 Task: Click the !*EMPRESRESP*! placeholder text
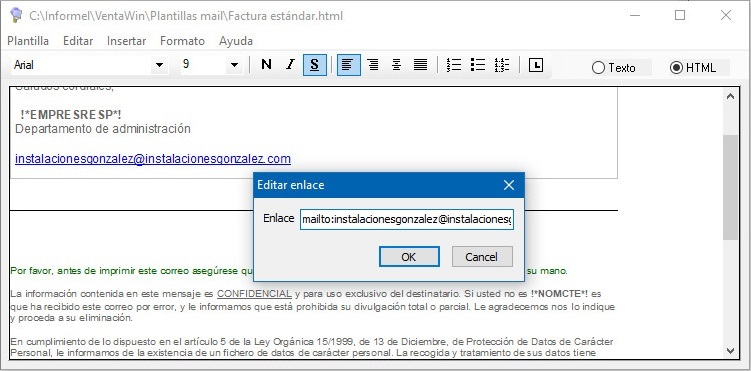[x=71, y=115]
